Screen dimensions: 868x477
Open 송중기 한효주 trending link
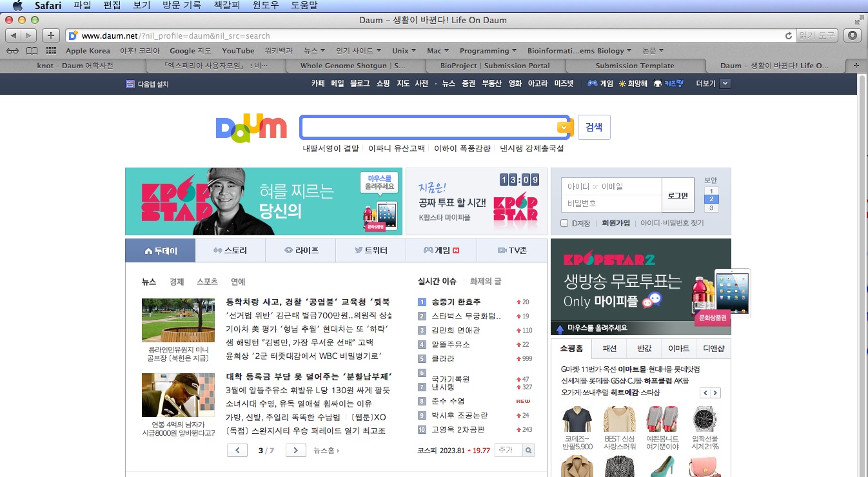pyautogui.click(x=456, y=302)
